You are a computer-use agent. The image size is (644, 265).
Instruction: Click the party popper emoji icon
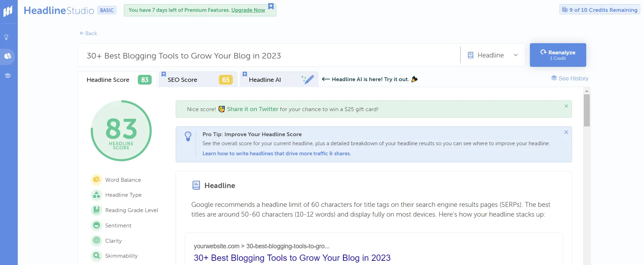point(414,79)
